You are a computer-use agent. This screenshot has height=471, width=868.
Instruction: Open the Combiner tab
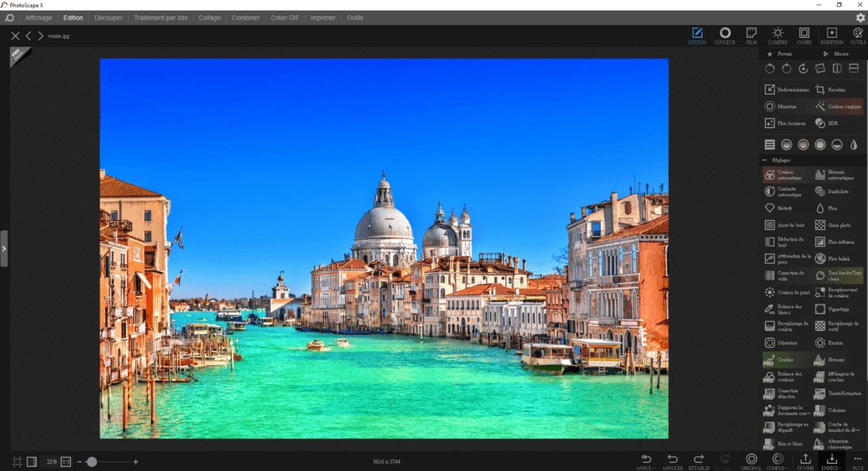(245, 18)
